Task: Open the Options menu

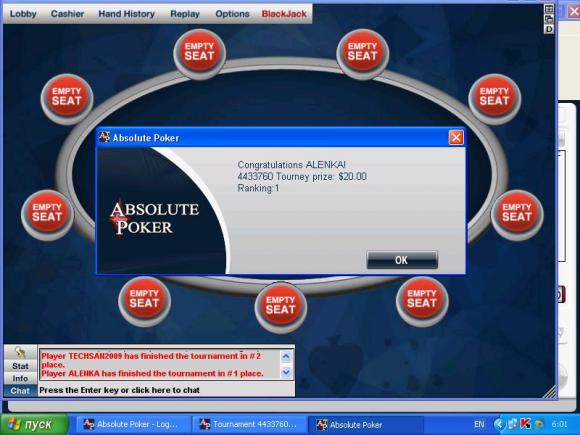Action: click(232, 14)
